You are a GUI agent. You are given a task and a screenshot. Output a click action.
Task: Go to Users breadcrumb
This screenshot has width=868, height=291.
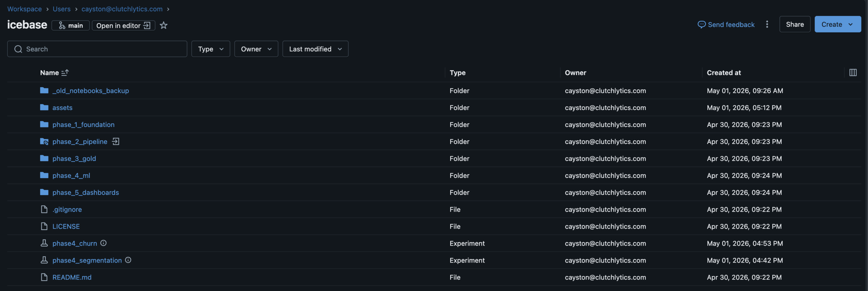[62, 9]
